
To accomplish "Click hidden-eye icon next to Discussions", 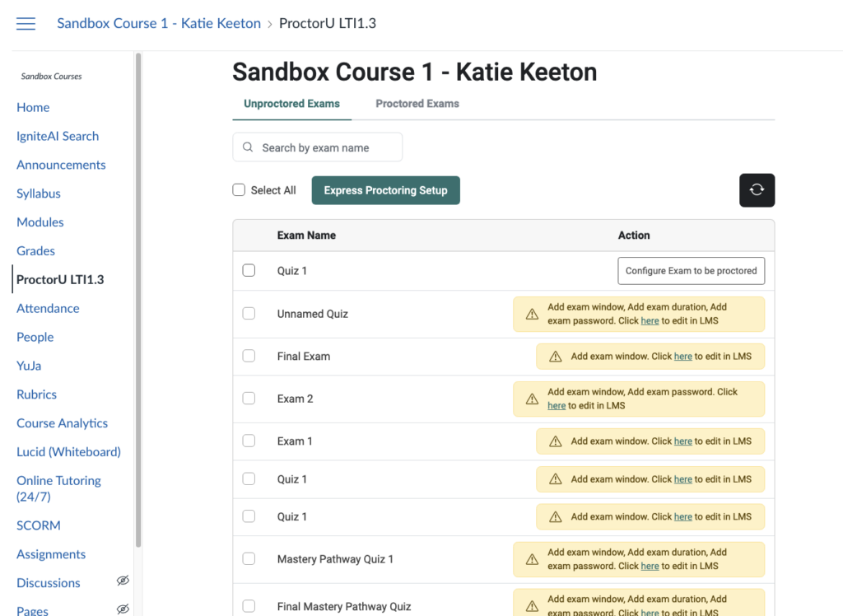I will click(x=123, y=581).
